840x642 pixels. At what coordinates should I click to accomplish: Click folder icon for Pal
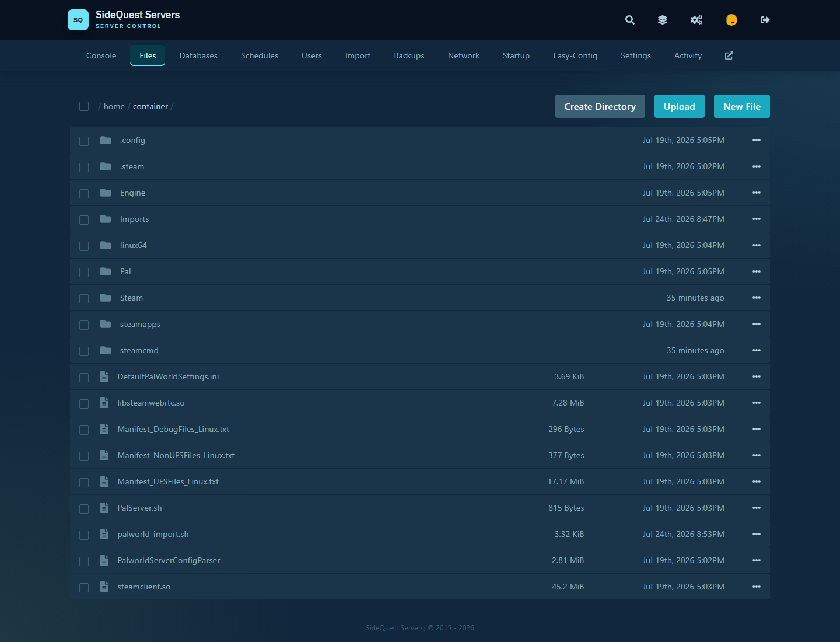coord(106,271)
